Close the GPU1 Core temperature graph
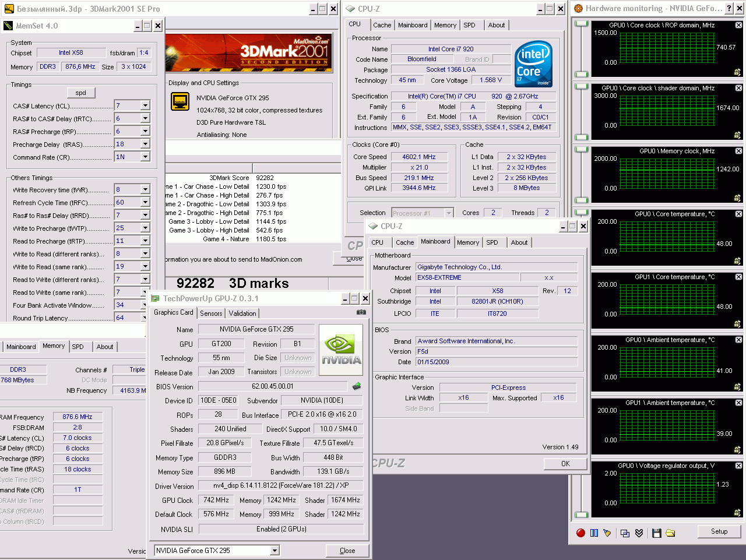Image resolution: width=746 pixels, height=560 pixels. point(738,277)
